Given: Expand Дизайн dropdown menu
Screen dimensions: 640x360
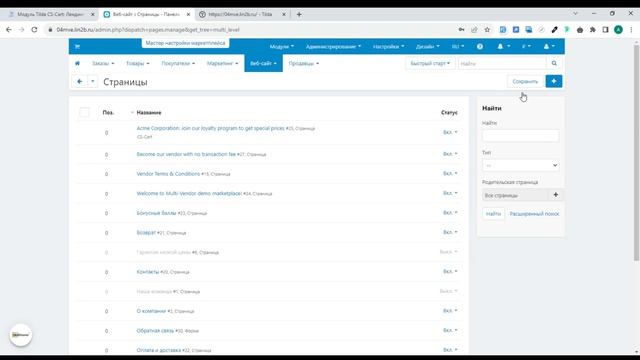Looking at the screenshot, I should (x=427, y=47).
